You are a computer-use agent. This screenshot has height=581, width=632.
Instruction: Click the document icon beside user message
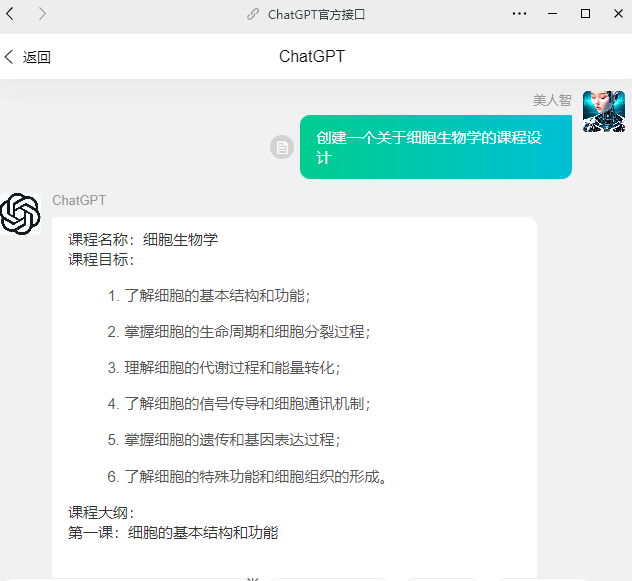coord(282,147)
